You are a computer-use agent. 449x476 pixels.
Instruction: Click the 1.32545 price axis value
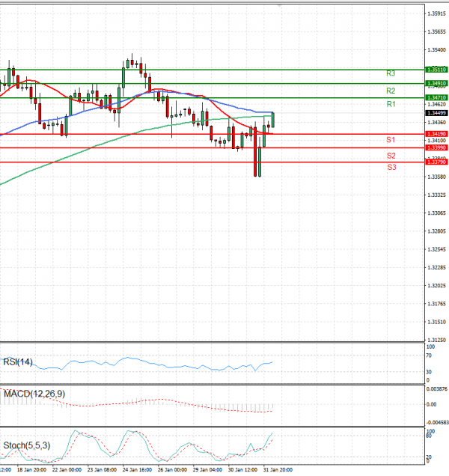click(436, 249)
